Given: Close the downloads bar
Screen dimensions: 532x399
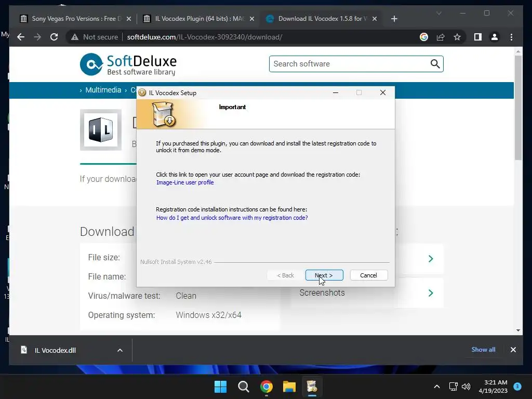Looking at the screenshot, I should click(x=513, y=350).
